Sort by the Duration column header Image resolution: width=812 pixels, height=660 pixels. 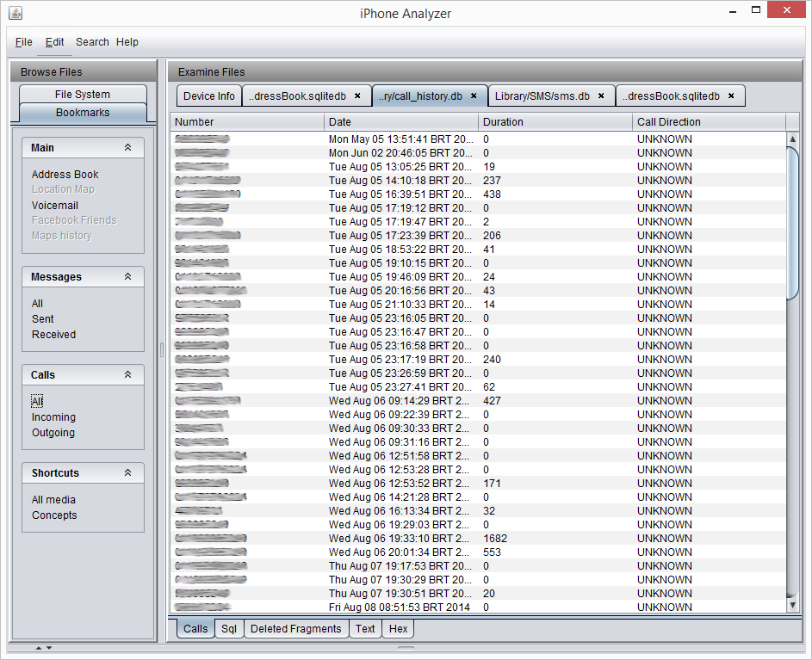click(x=555, y=121)
